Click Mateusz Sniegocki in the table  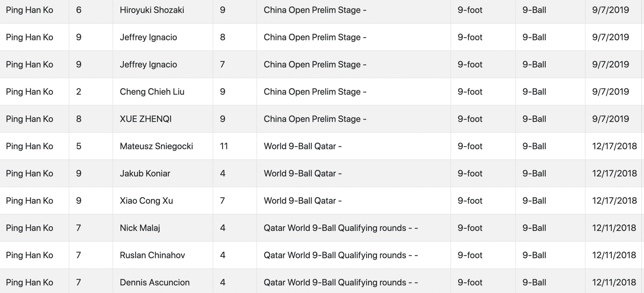pos(156,146)
